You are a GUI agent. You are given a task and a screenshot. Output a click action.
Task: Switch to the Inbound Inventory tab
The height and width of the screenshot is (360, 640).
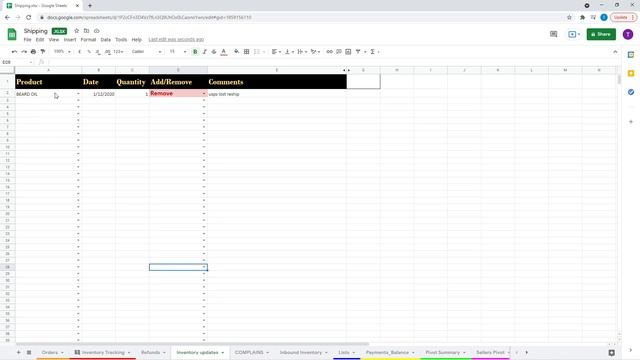pos(303,352)
